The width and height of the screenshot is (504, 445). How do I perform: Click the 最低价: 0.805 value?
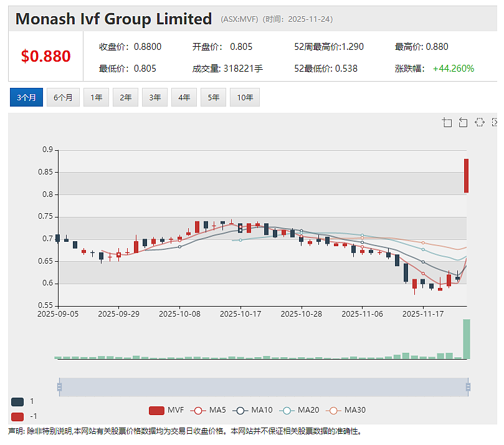[x=128, y=69]
